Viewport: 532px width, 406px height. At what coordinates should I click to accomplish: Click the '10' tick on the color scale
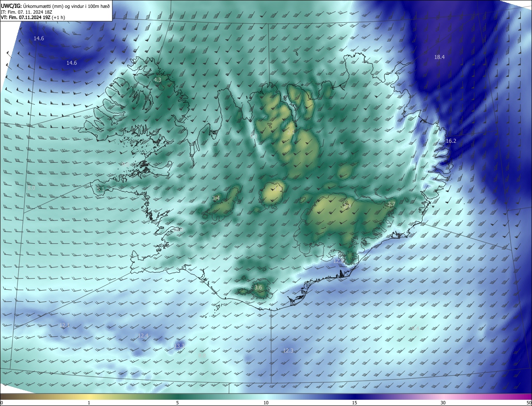[266, 403]
